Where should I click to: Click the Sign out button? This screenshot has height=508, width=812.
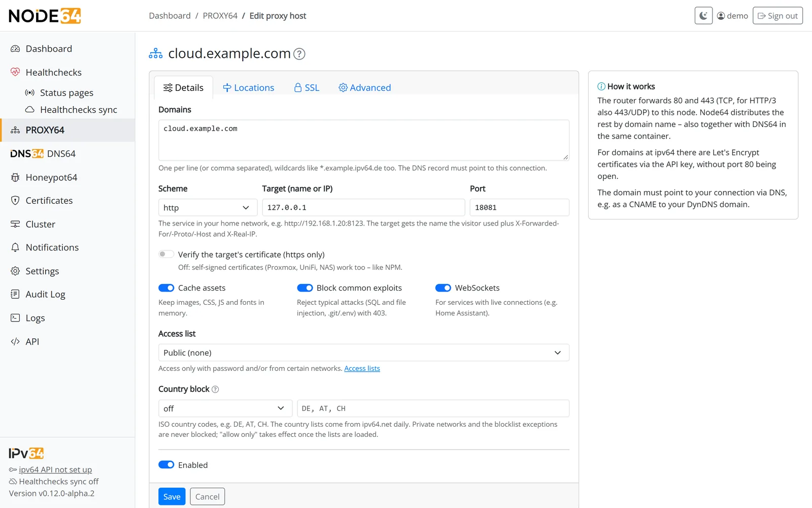pyautogui.click(x=777, y=16)
